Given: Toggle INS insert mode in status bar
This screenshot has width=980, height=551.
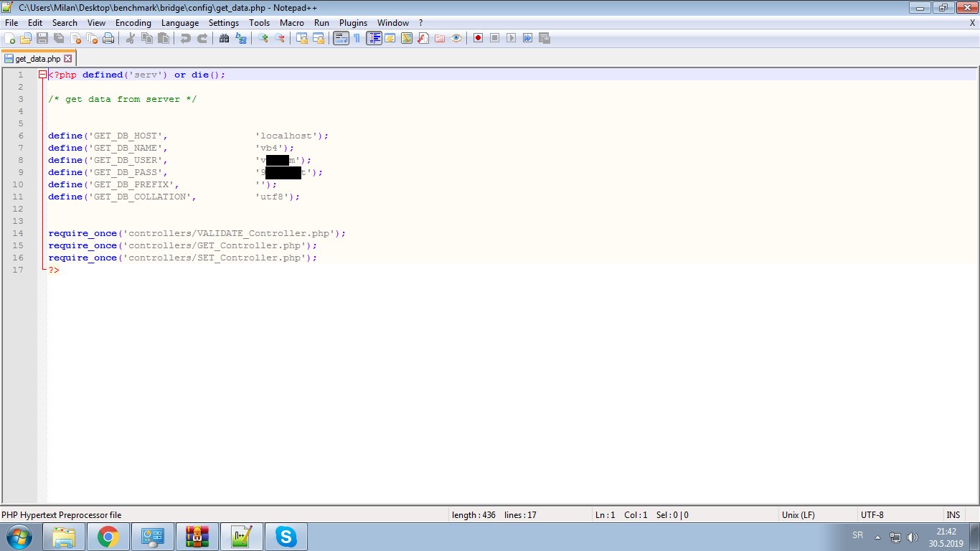Looking at the screenshot, I should click(953, 515).
